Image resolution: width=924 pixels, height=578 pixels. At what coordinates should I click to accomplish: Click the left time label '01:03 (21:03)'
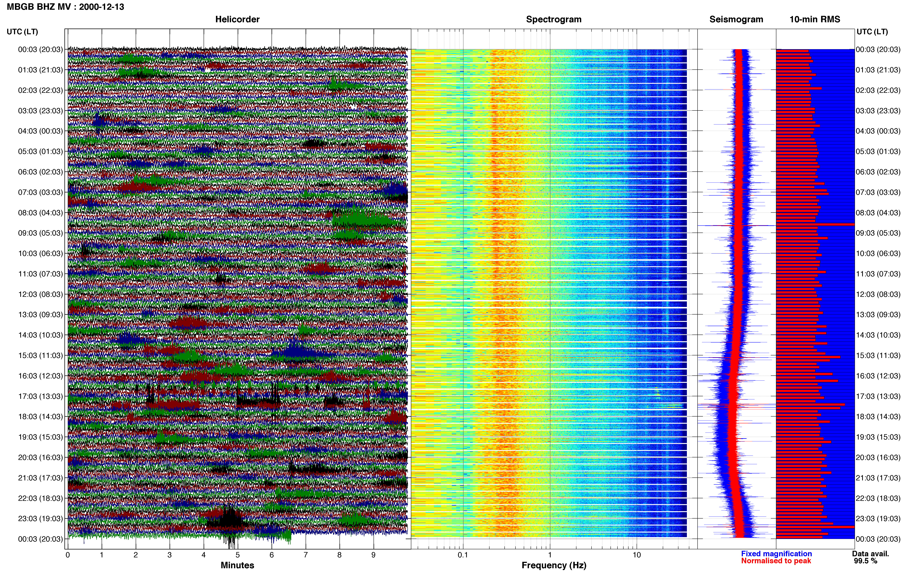point(41,70)
